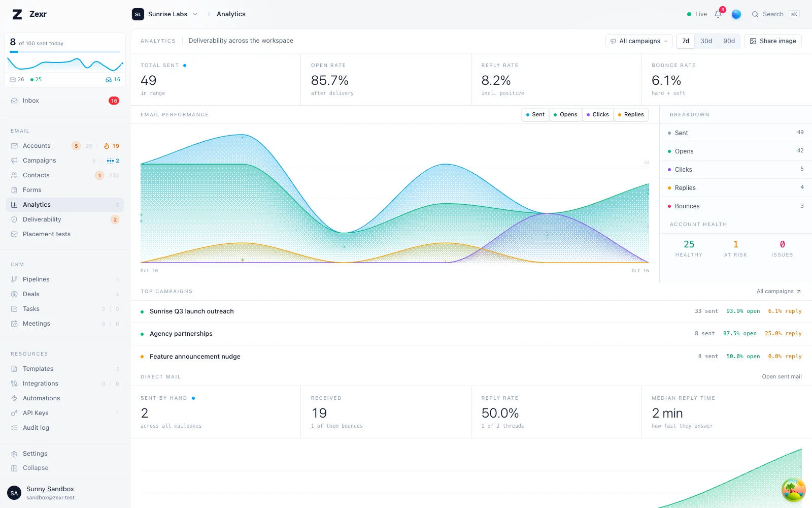Image resolution: width=812 pixels, height=508 pixels.
Task: Click the Settings gear icon
Action: tap(14, 454)
